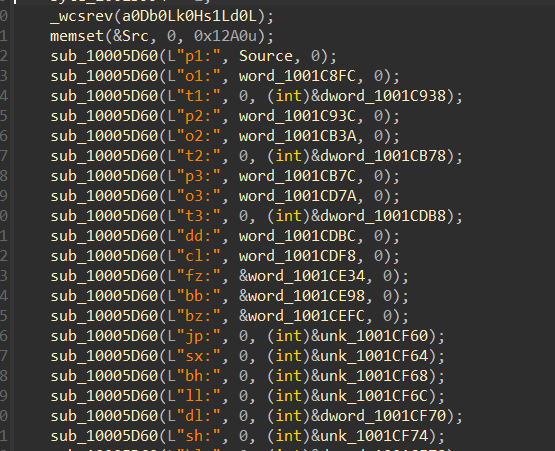This screenshot has width=555, height=451.
Task: Click &word_1001CEFC reference
Action: (302, 316)
